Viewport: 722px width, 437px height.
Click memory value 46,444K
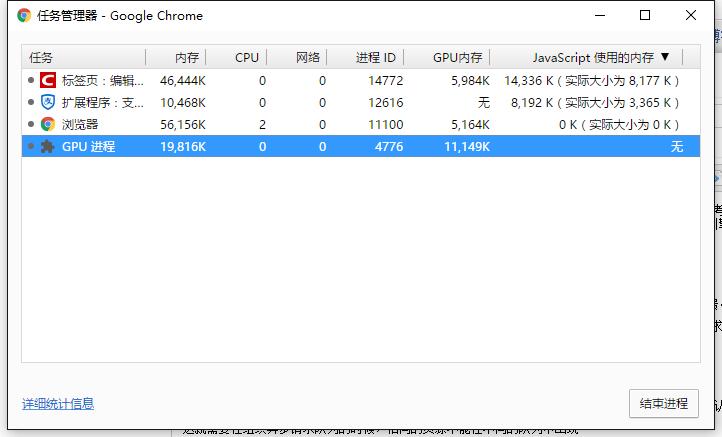(x=183, y=81)
